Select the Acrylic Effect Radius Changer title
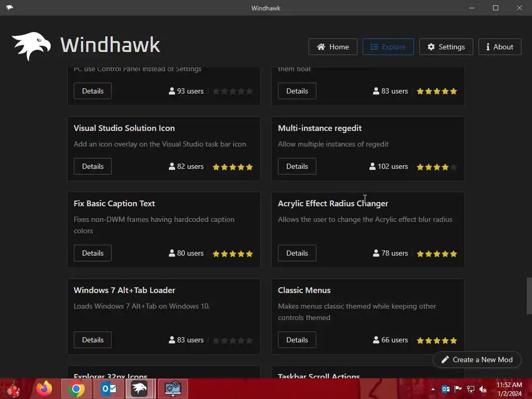532x399 pixels. pos(333,204)
